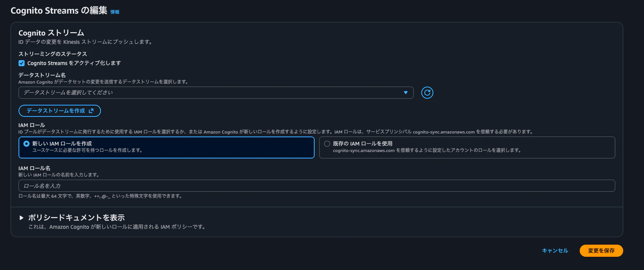Click the ストリーミングのステータス label
644x270 pixels.
pos(53,54)
